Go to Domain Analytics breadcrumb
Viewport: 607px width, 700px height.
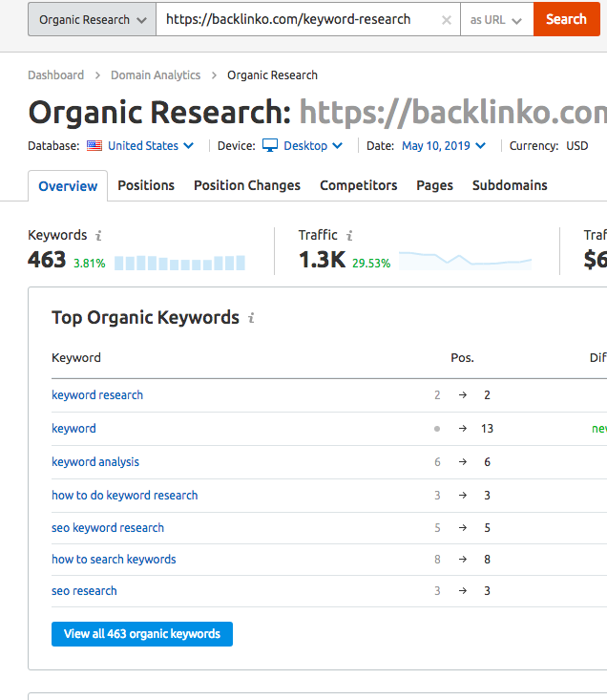(x=156, y=75)
